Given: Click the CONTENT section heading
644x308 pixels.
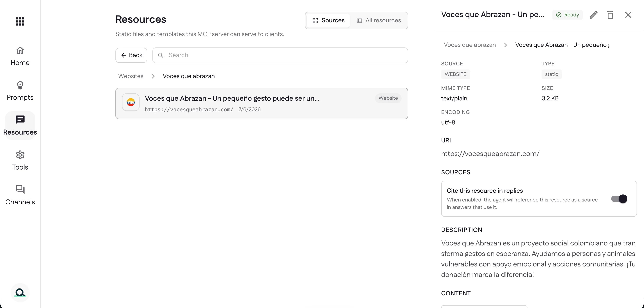Looking at the screenshot, I should click(x=456, y=293).
